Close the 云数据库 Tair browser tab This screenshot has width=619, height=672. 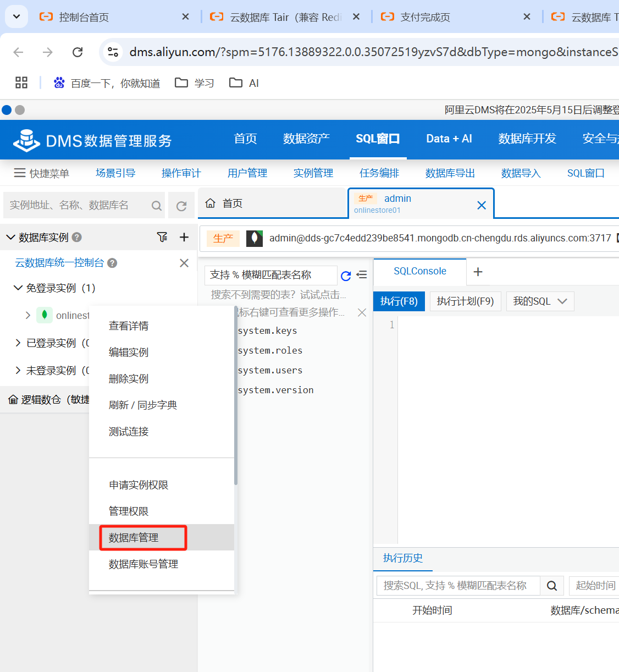tap(356, 17)
